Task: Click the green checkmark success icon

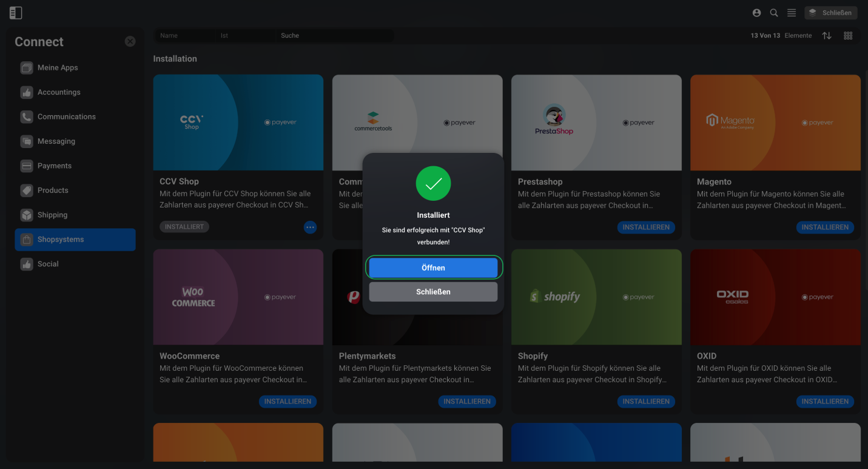Action: click(433, 183)
